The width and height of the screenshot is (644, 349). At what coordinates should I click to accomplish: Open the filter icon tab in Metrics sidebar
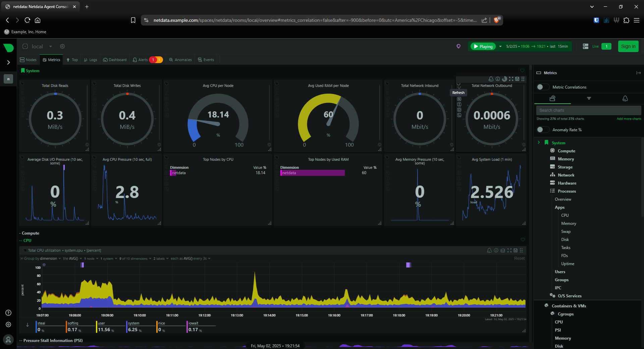589,98
